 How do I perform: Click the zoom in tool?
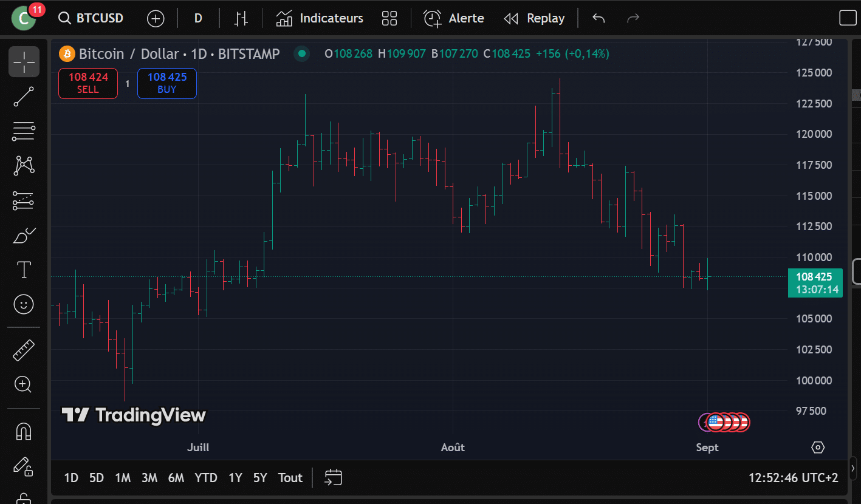pos(24,384)
